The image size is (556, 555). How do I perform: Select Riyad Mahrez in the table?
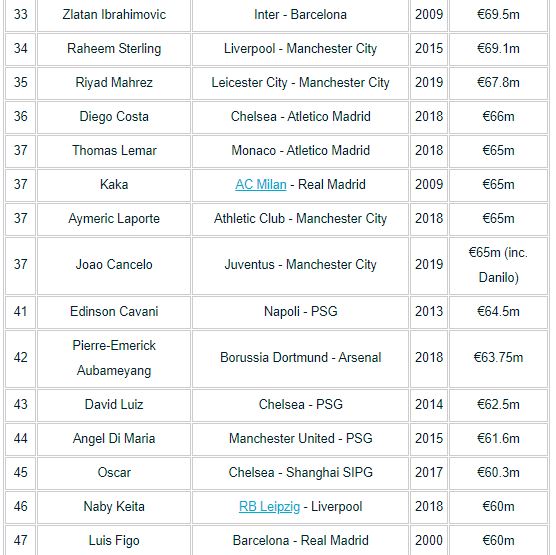(114, 83)
